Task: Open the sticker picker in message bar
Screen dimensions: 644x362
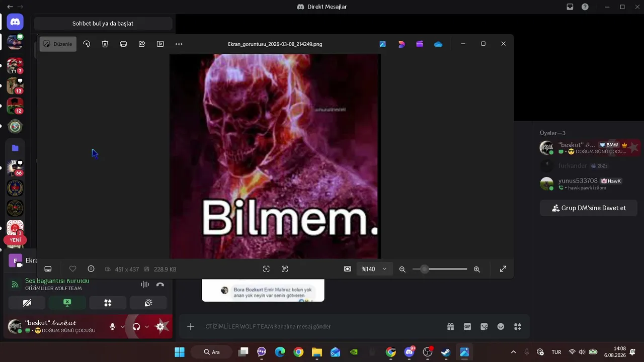Action: 484,327
